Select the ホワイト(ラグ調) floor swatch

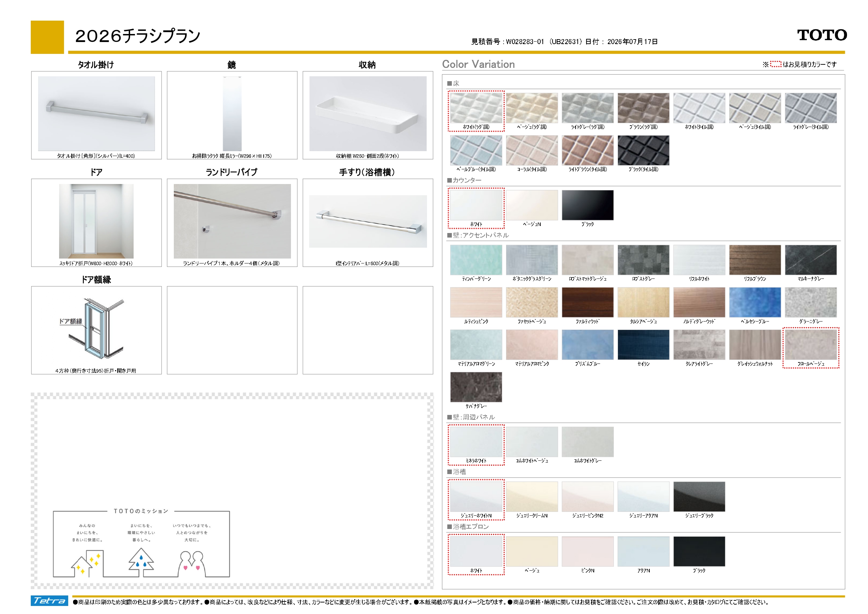[x=476, y=108]
